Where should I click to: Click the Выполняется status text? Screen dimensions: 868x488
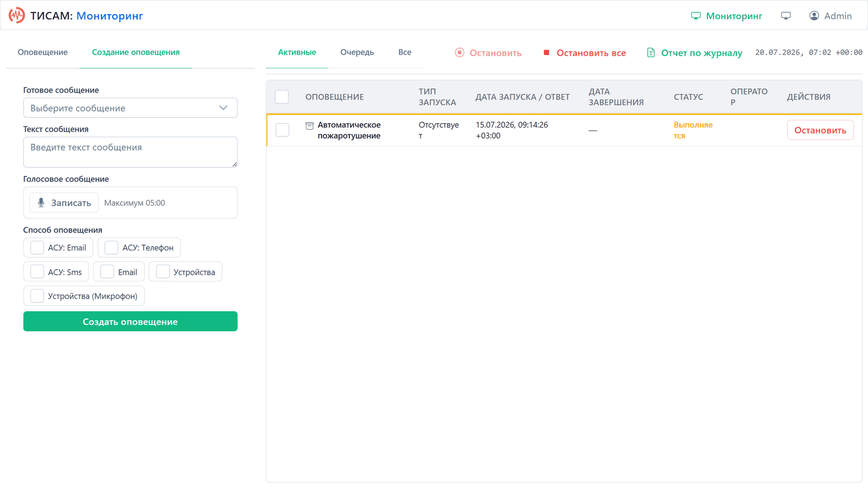[693, 130]
